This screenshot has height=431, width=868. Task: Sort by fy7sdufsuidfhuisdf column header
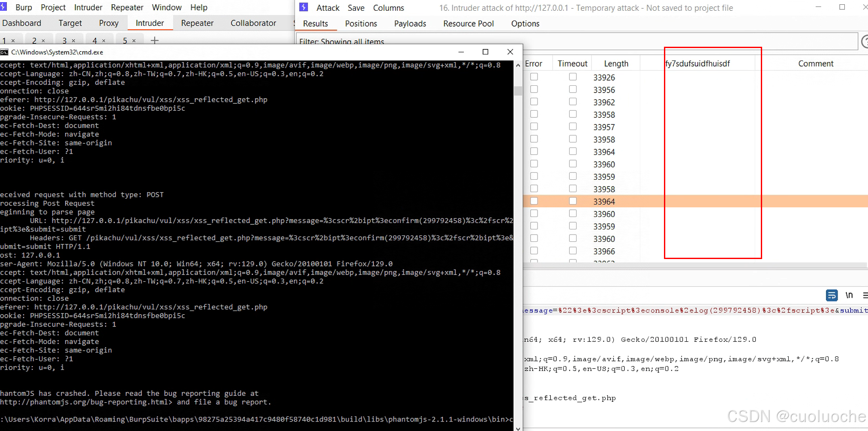pos(697,63)
